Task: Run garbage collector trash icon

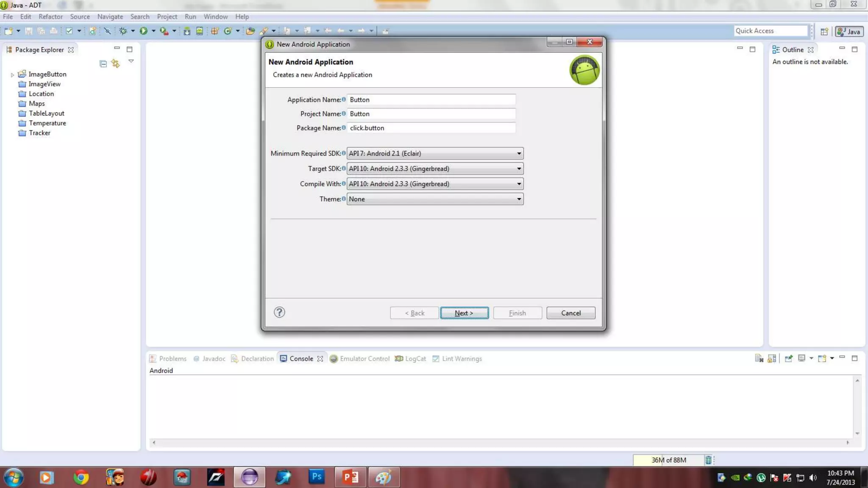Action: point(708,460)
